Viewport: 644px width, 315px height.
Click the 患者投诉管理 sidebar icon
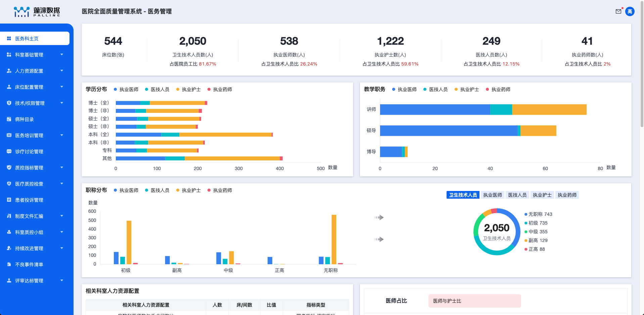pos(9,200)
